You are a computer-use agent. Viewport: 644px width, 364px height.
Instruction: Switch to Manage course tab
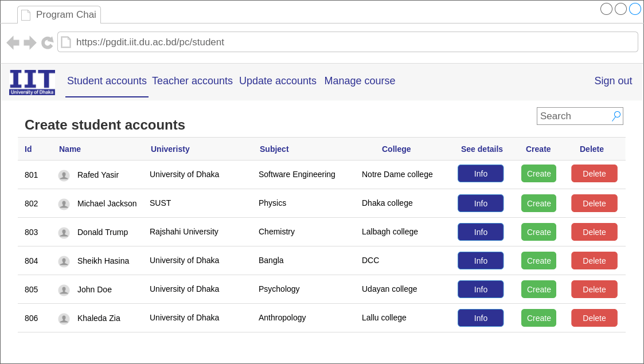coord(360,81)
